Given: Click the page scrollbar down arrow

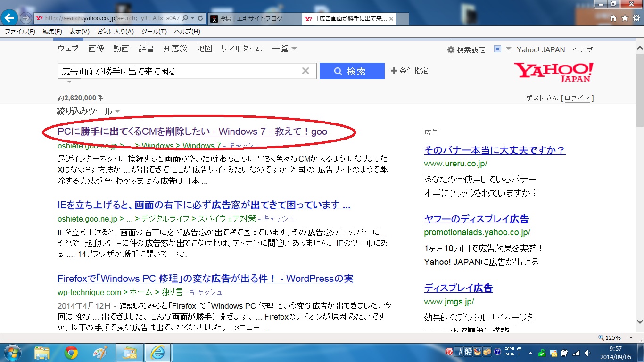Looking at the screenshot, I should pyautogui.click(x=640, y=321).
